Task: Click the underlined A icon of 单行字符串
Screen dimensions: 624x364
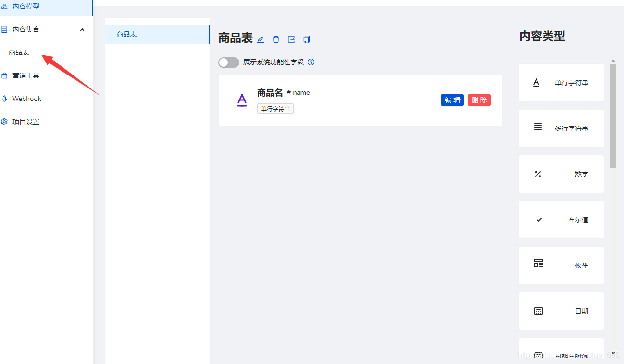Action: [537, 83]
